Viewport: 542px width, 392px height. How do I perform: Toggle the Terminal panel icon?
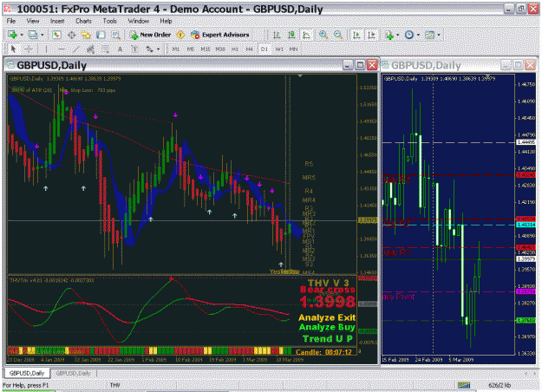tap(101, 35)
